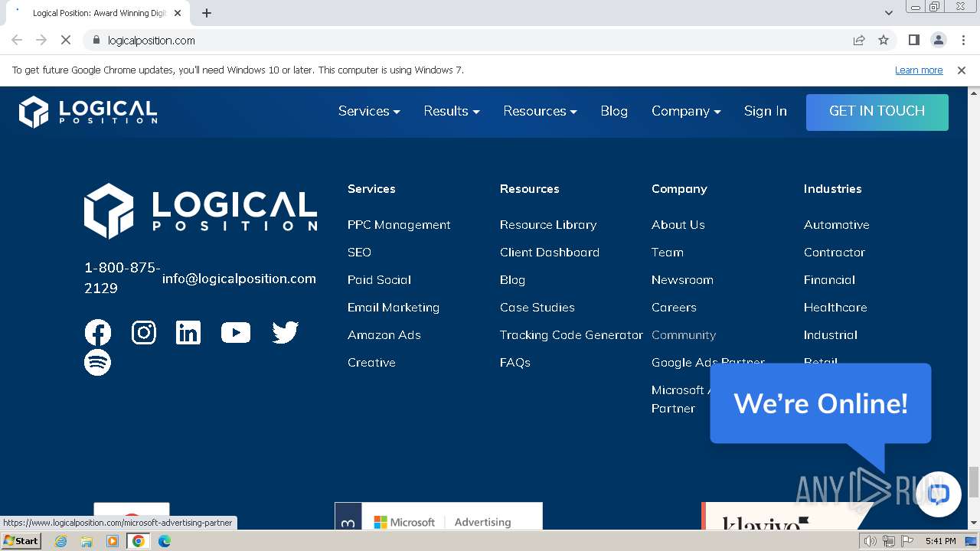Image resolution: width=980 pixels, height=551 pixels.
Task: Open the live chat bubble icon
Action: tap(939, 494)
